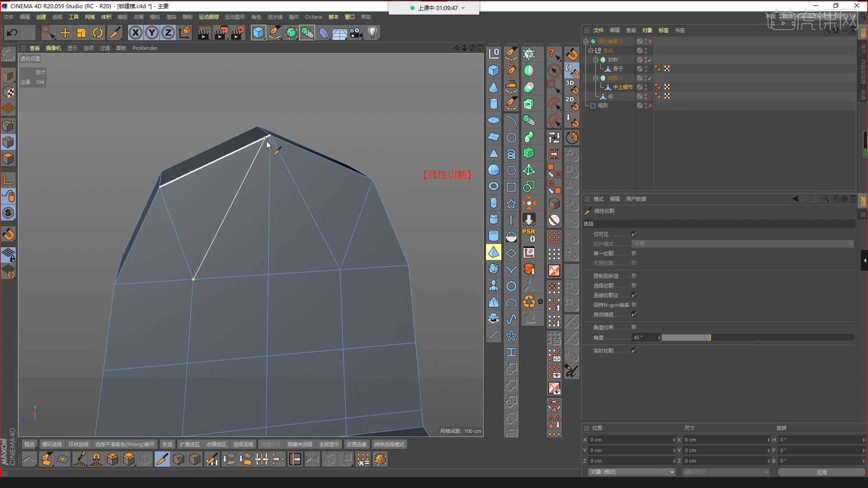
Task: Enable 角度约束 checkbox
Action: pos(634,327)
